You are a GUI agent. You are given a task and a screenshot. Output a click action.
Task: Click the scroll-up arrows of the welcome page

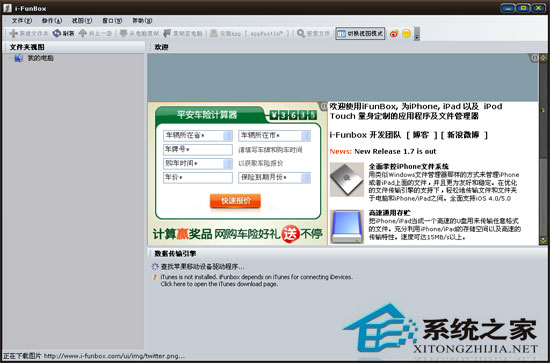click(543, 58)
